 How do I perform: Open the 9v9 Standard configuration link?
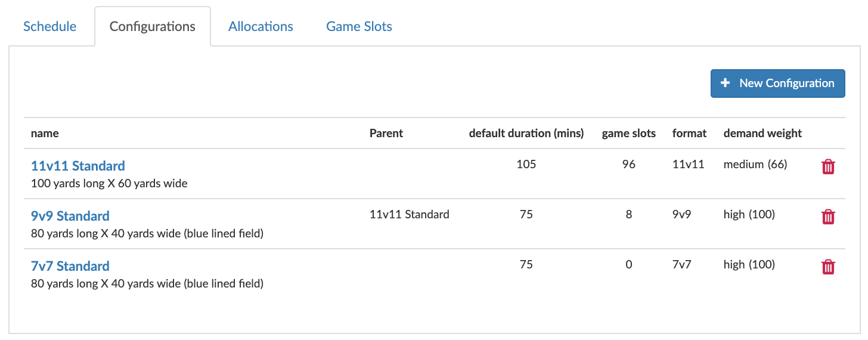coord(70,216)
